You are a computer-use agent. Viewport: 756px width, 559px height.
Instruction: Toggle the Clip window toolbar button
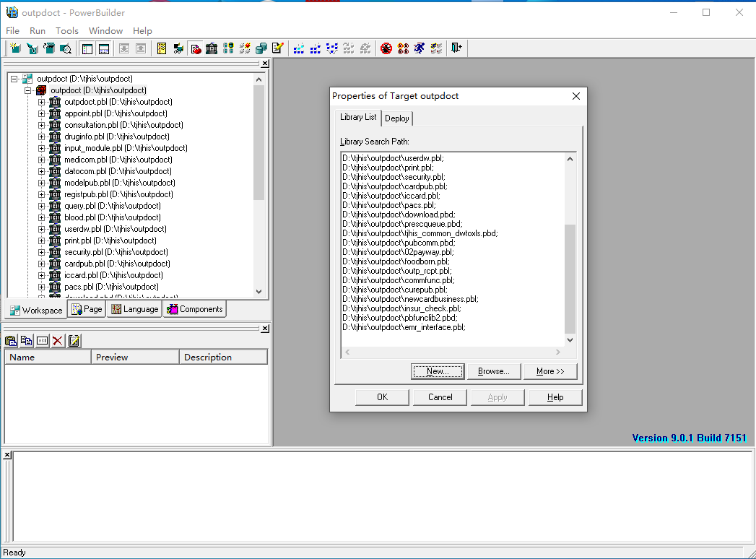tap(196, 48)
